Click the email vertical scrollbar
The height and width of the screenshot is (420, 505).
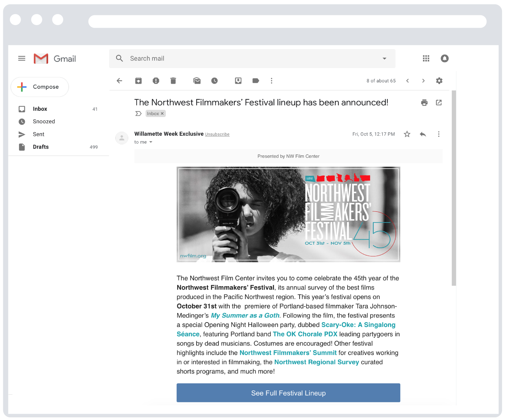[x=454, y=188]
